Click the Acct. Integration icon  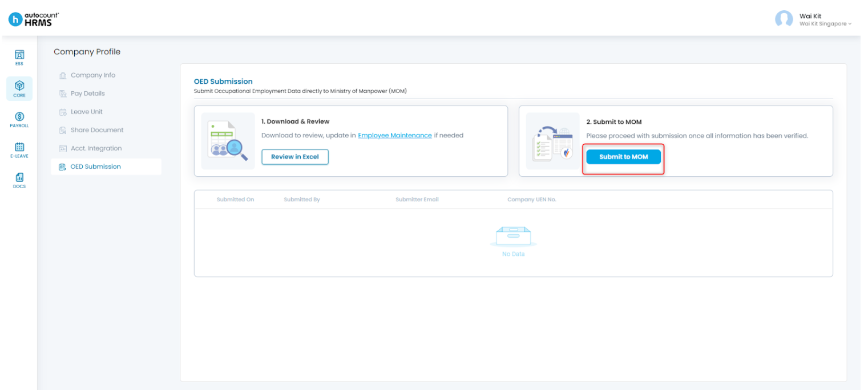tap(63, 148)
